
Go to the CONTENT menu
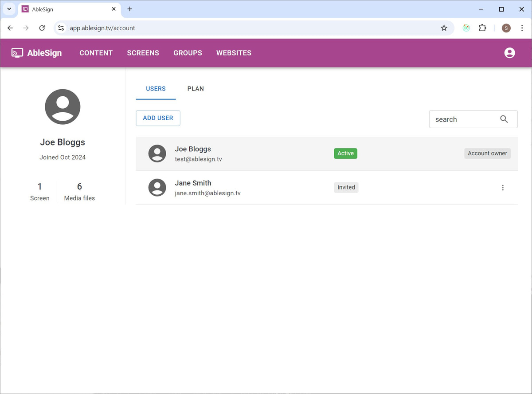pyautogui.click(x=96, y=53)
